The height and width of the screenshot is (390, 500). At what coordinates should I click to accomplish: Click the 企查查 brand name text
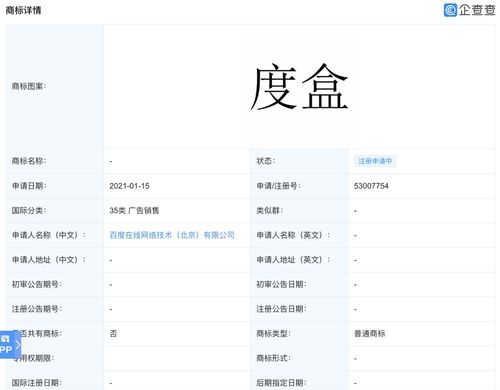pyautogui.click(x=477, y=10)
